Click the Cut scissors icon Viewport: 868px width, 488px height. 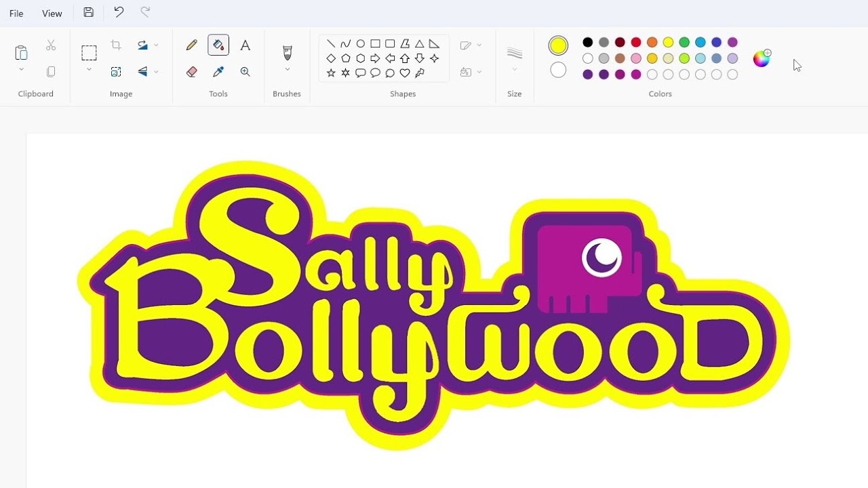tap(51, 45)
